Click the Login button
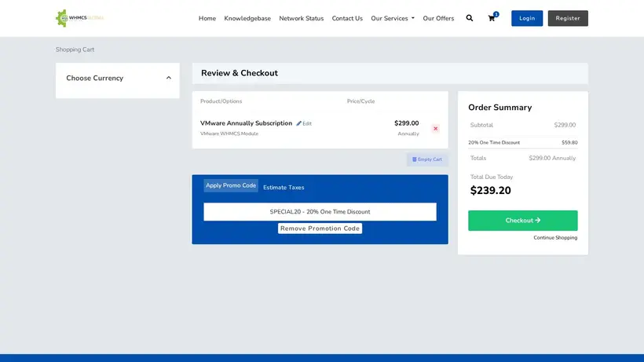This screenshot has width=644, height=362. (x=527, y=18)
